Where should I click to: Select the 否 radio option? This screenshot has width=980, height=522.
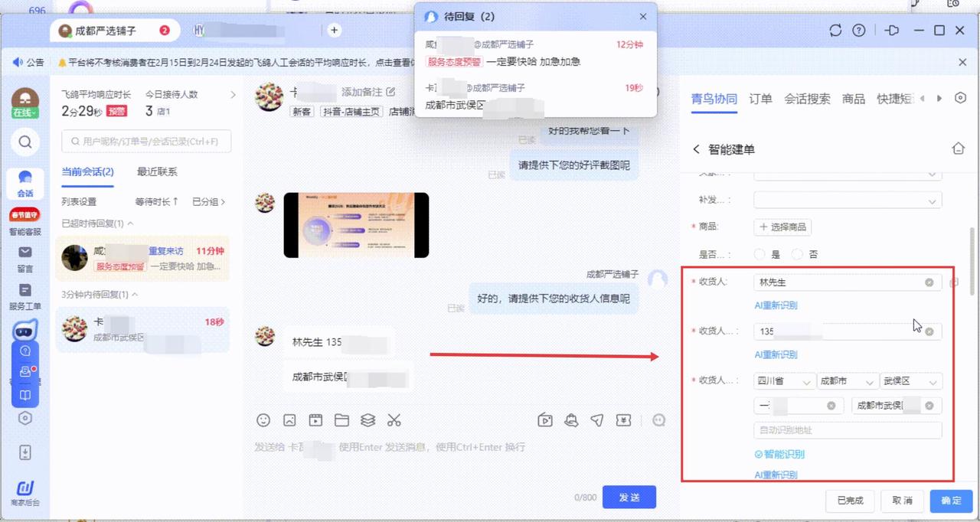click(x=798, y=254)
